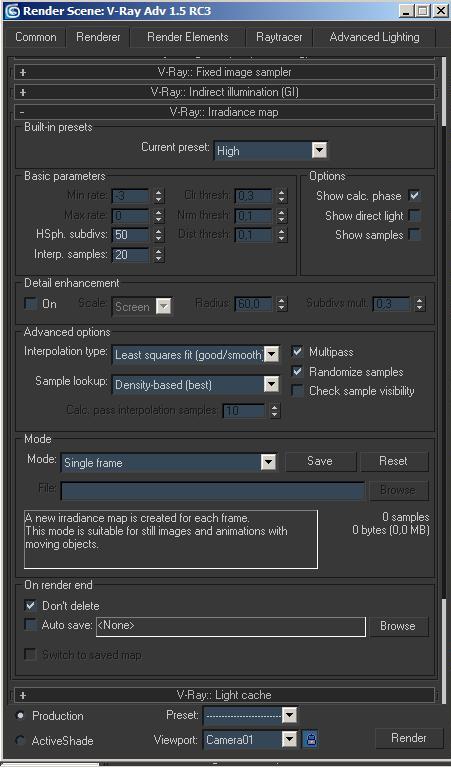The height and width of the screenshot is (768, 451).
Task: Click the Interp. samples spinner arrows
Action: click(x=159, y=255)
